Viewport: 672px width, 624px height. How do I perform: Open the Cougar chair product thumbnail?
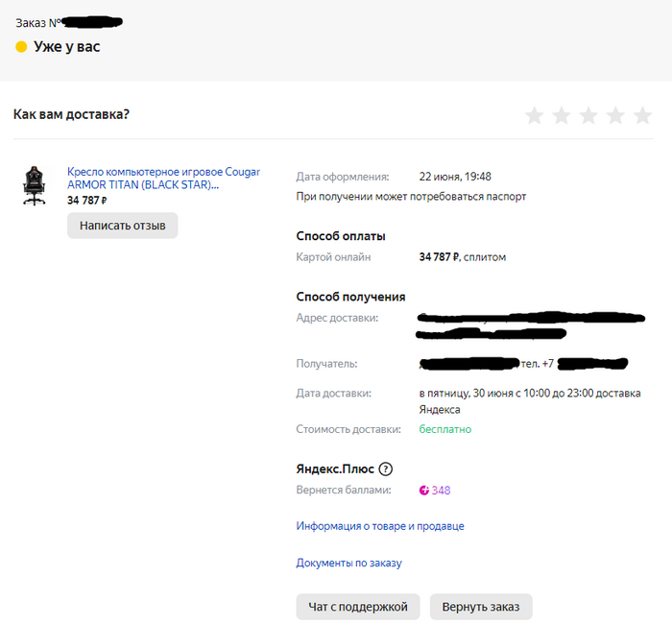tap(34, 185)
